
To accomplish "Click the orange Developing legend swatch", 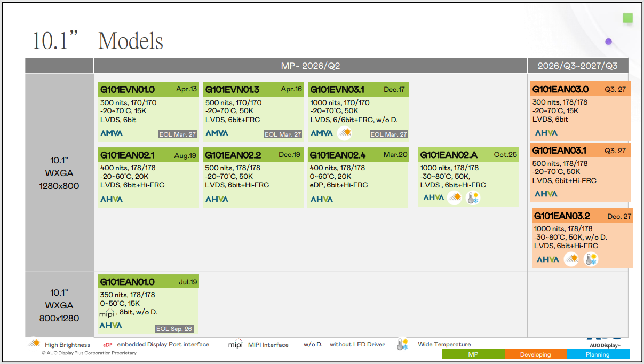I will pyautogui.click(x=536, y=354).
